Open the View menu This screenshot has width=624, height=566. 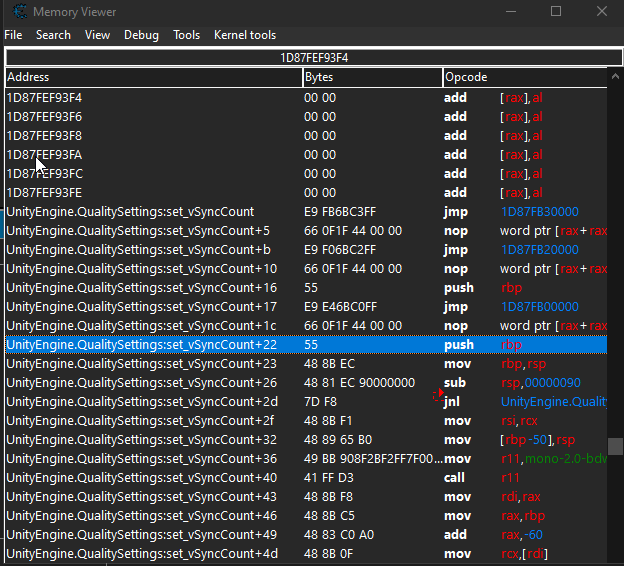[x=97, y=35]
